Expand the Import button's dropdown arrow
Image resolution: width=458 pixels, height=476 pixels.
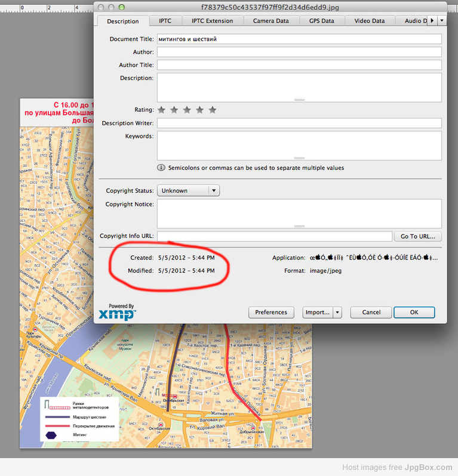click(x=337, y=313)
